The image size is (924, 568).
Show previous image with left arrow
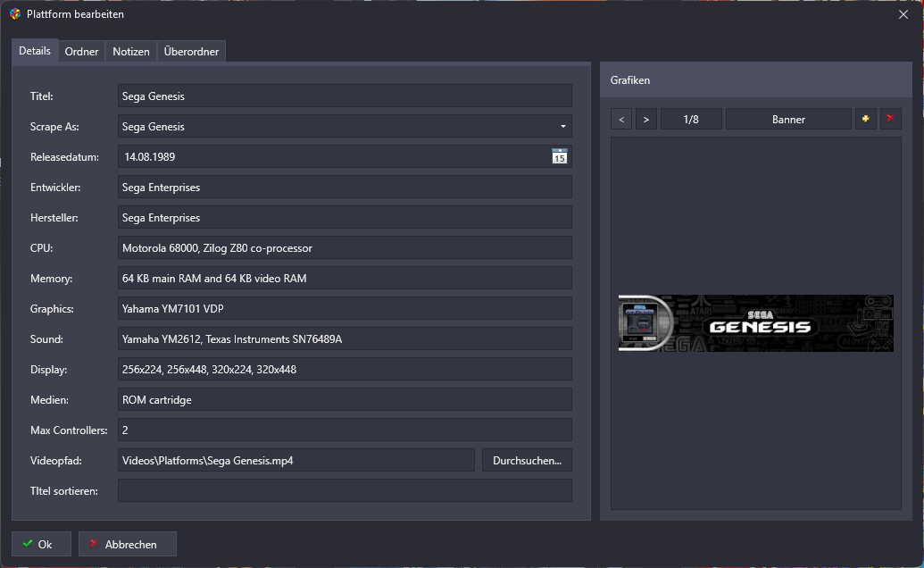click(x=621, y=119)
